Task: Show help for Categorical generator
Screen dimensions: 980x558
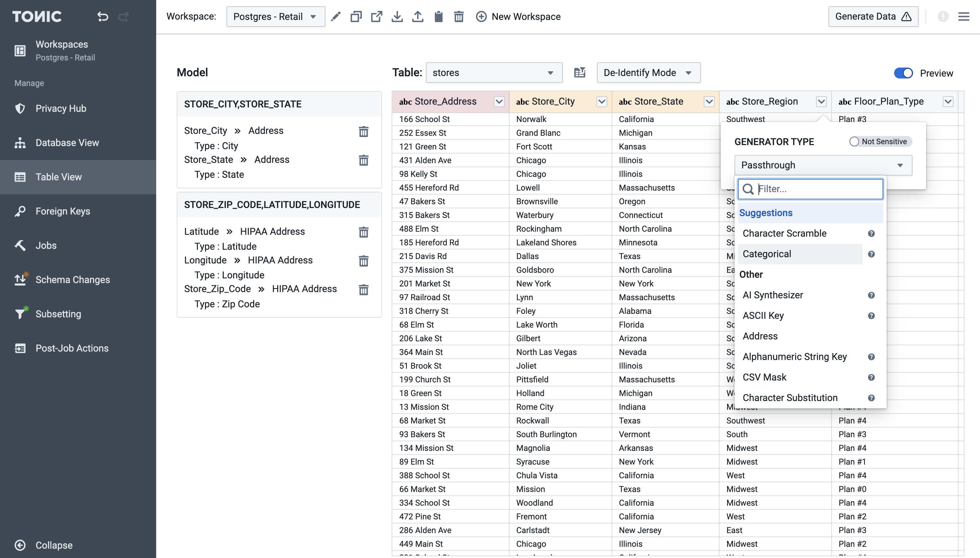Action: (871, 254)
